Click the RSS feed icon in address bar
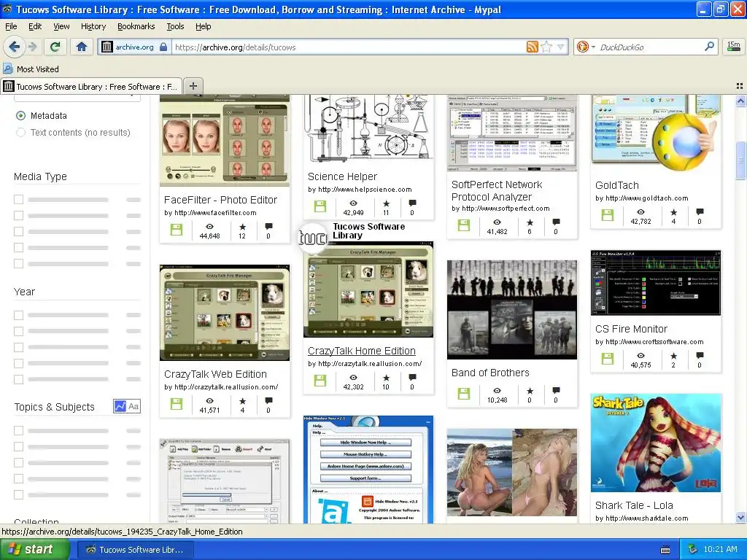Viewport: 747px width, 560px height. [532, 47]
